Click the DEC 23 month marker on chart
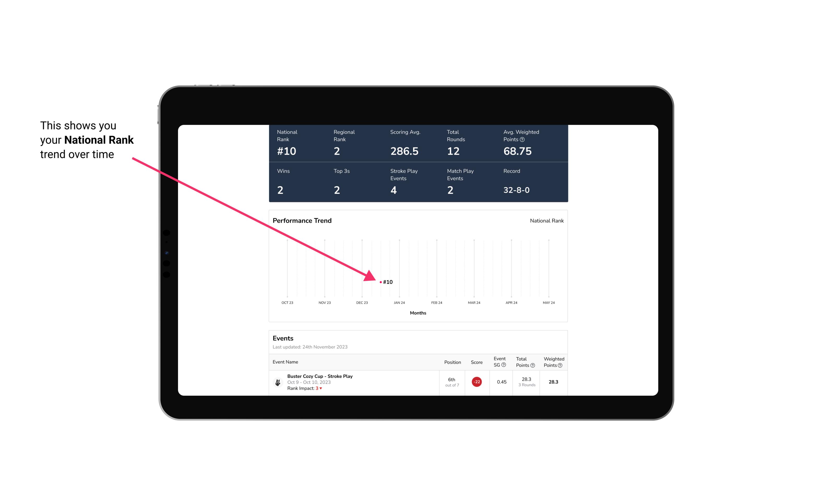The image size is (830, 504). click(x=362, y=302)
